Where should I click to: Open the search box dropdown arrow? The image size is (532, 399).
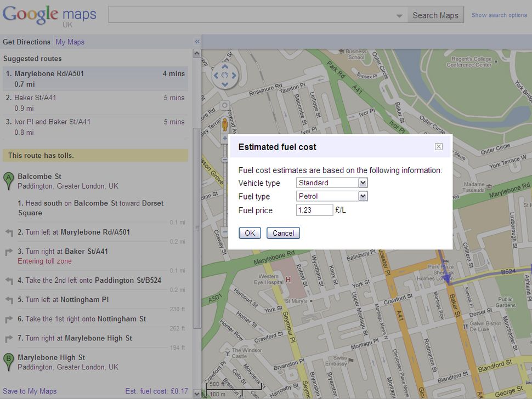tap(399, 15)
